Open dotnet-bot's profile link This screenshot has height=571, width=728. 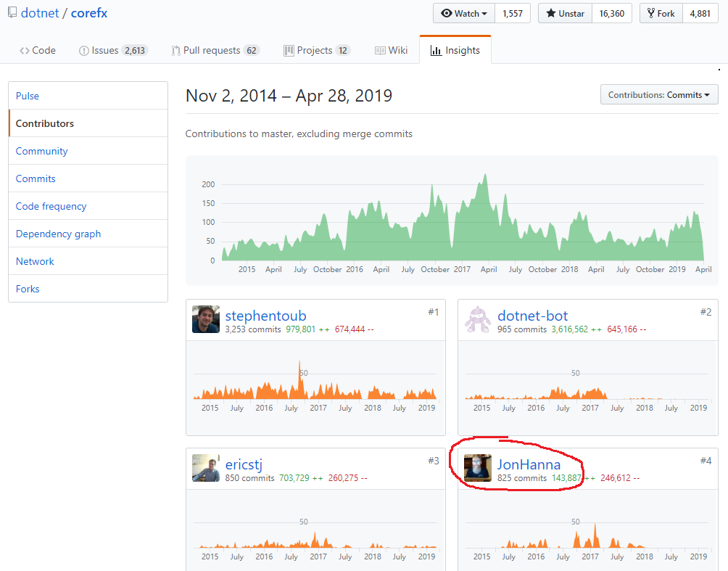coord(532,316)
